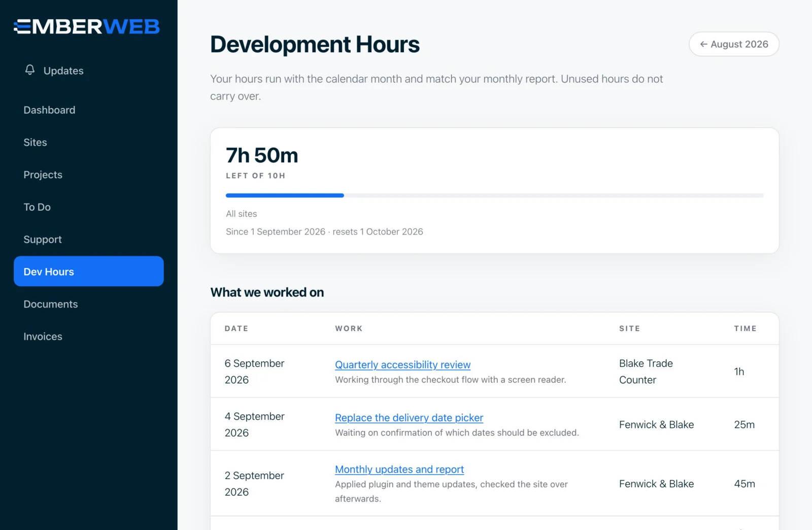
Task: Click the 45m time value
Action: [745, 484]
